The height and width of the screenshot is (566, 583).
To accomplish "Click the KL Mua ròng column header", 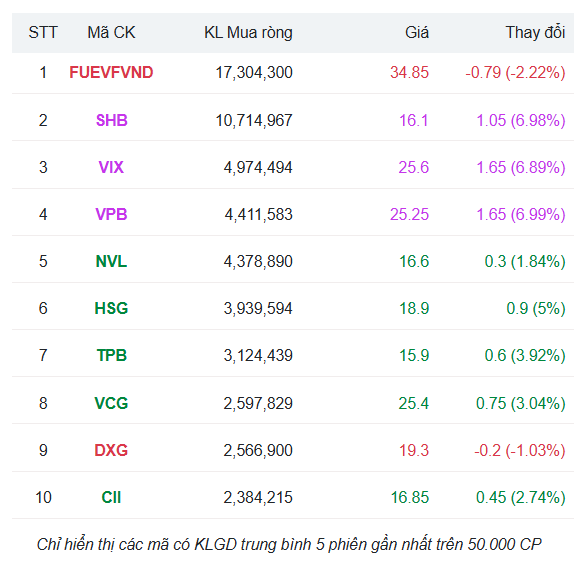I will coord(248,33).
